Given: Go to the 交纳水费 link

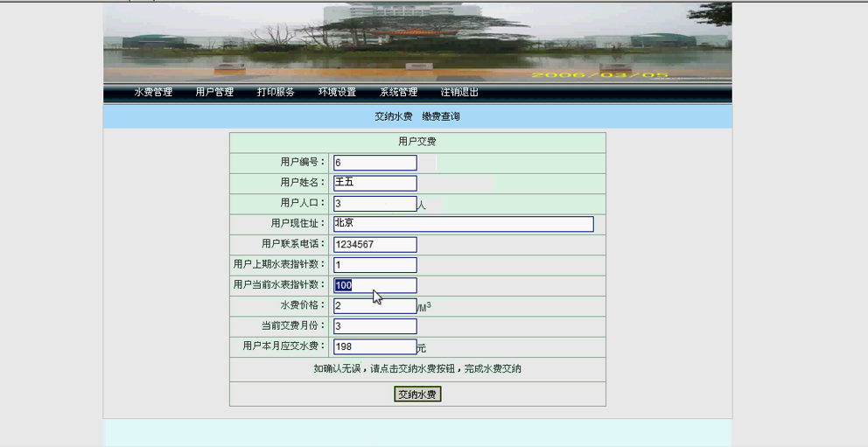Looking at the screenshot, I should pos(394,116).
